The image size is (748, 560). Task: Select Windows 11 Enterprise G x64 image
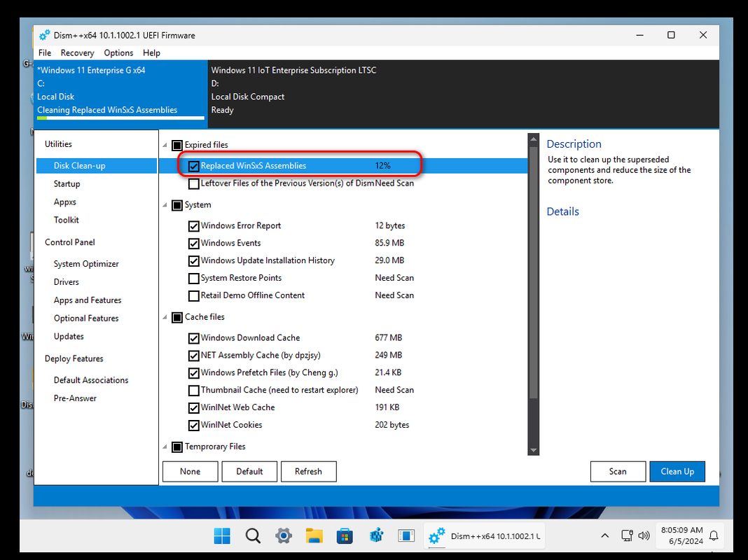click(x=120, y=94)
